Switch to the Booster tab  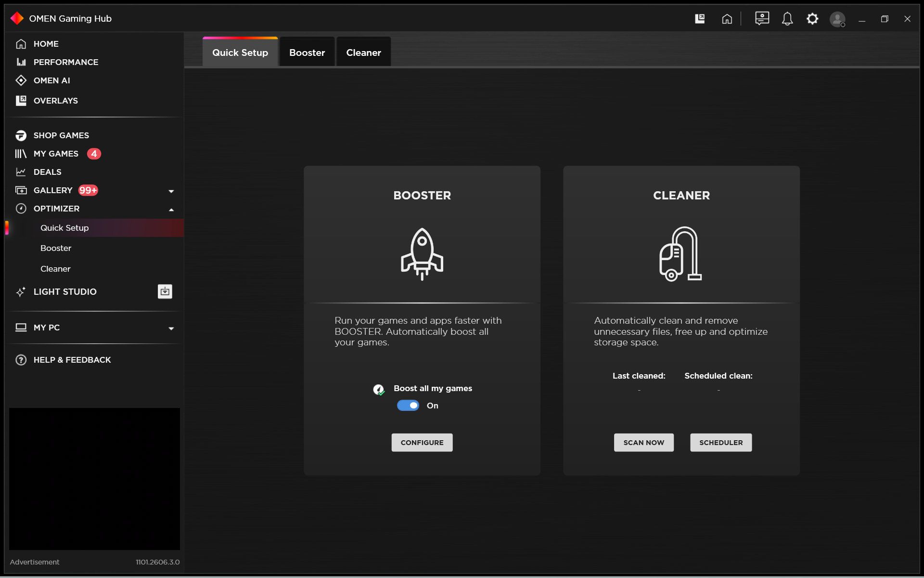coord(307,52)
